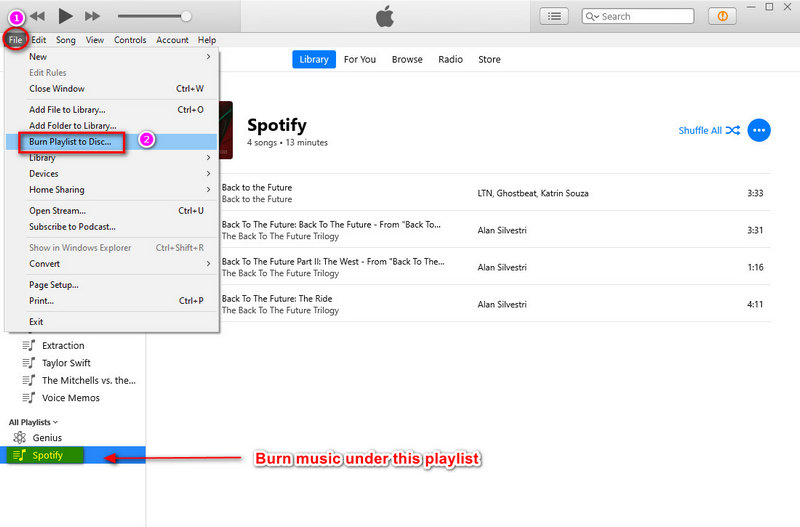The height and width of the screenshot is (527, 800).
Task: Expand the Convert submenu arrow
Action: [x=208, y=264]
